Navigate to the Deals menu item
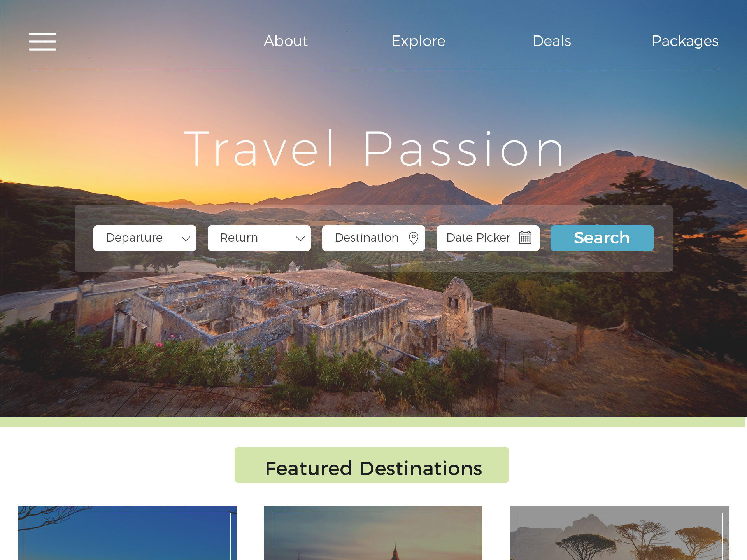The height and width of the screenshot is (560, 747). pyautogui.click(x=552, y=41)
